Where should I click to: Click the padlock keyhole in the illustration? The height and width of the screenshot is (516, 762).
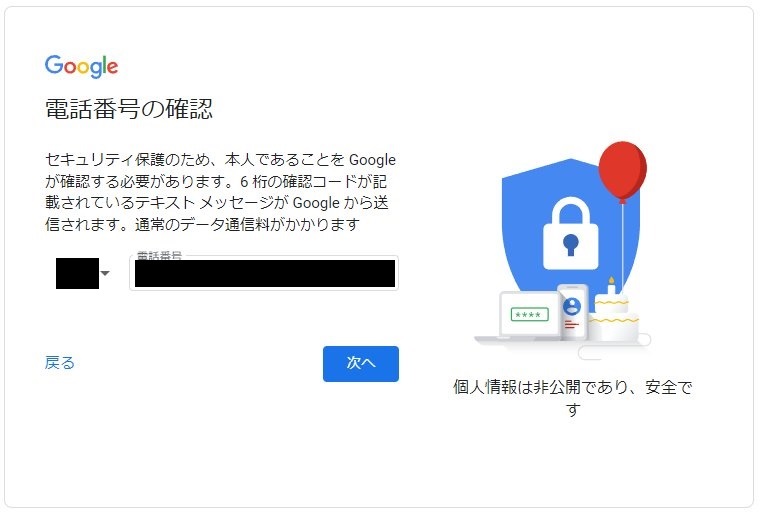tap(571, 244)
